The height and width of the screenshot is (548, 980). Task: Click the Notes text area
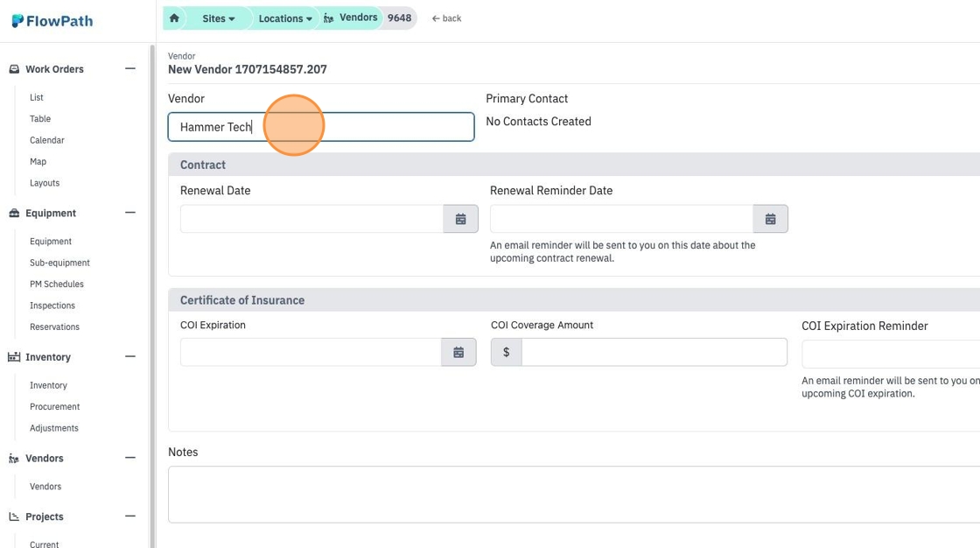pos(574,495)
